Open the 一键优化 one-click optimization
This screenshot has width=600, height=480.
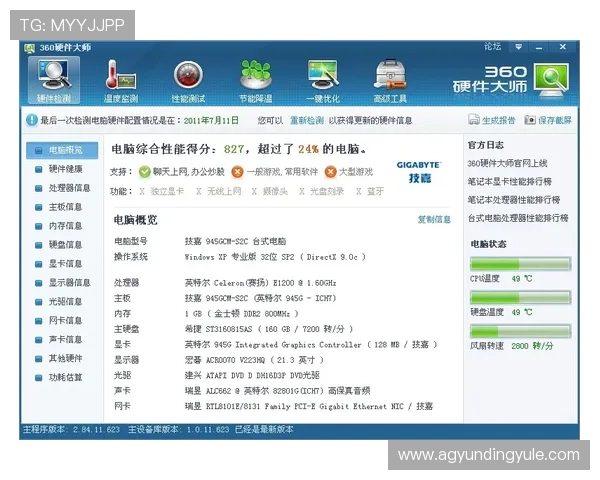[x=323, y=81]
